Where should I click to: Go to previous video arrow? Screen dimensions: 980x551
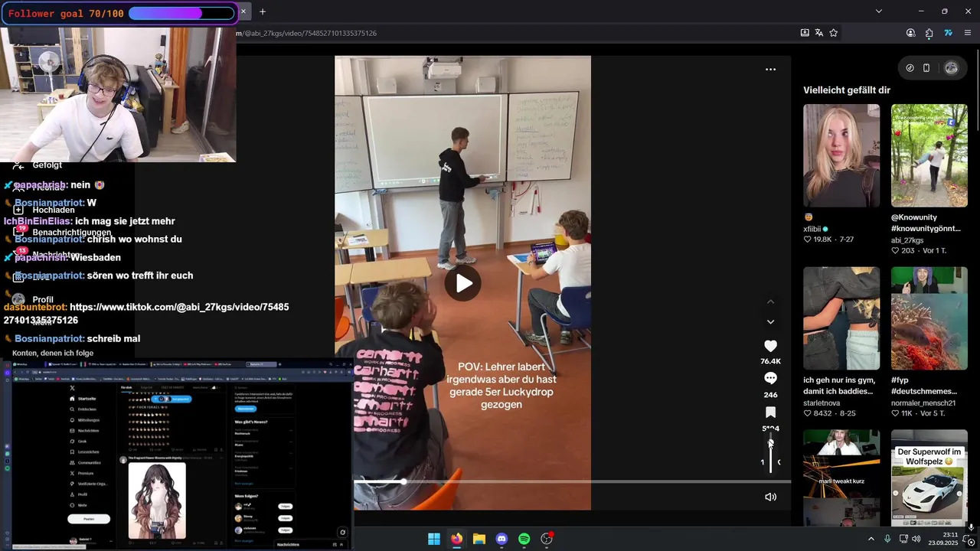coord(770,302)
